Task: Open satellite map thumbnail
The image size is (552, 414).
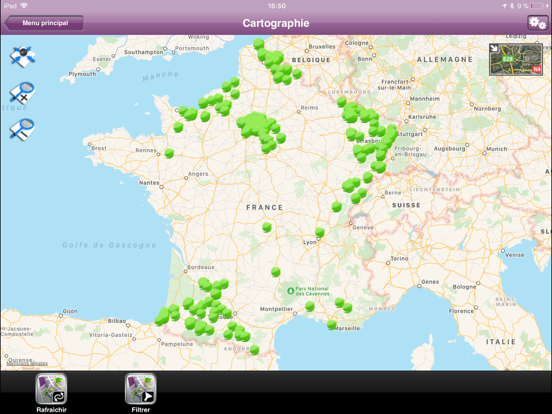Action: click(516, 59)
